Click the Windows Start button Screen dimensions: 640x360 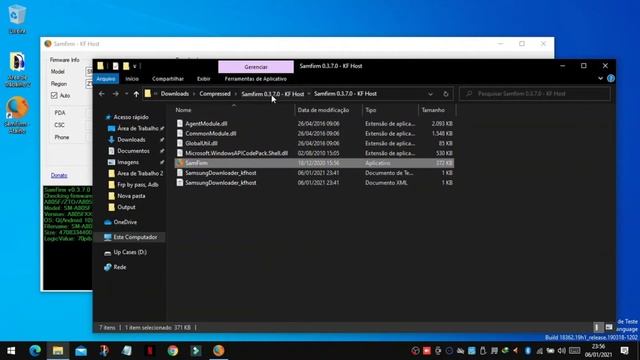(x=11, y=351)
